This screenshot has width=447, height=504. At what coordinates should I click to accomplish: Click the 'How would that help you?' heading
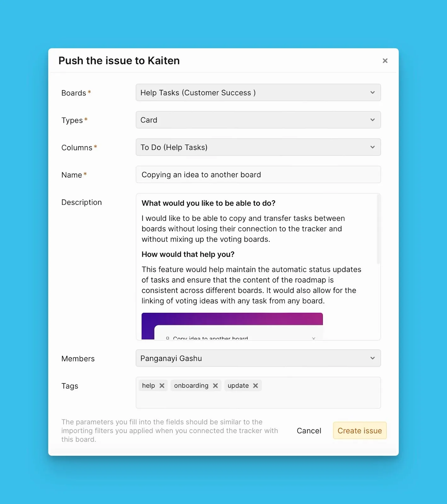pyautogui.click(x=188, y=254)
